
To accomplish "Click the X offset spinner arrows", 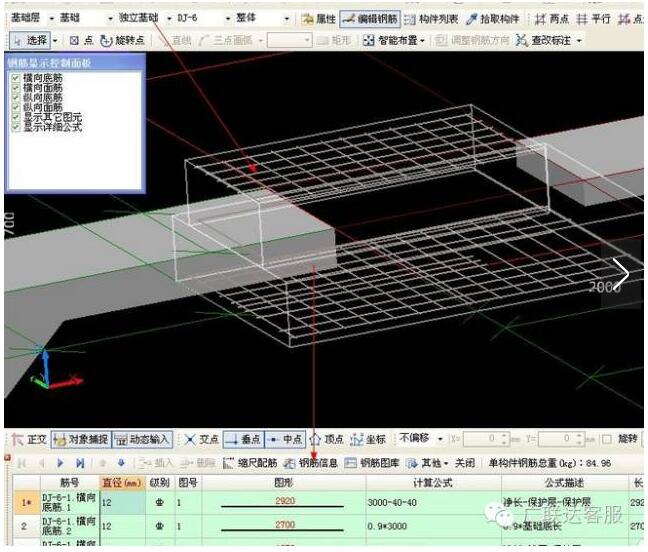I will click(504, 439).
